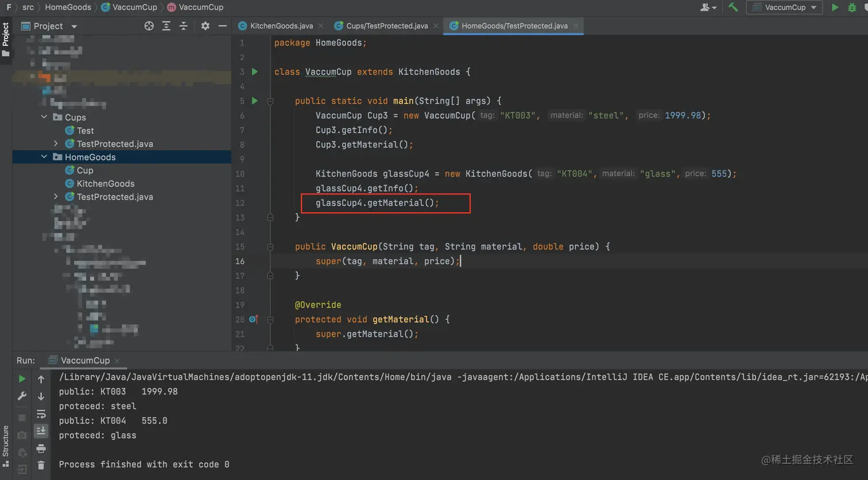The image size is (868, 480).
Task: Toggle scroll to end of console
Action: 41,431
